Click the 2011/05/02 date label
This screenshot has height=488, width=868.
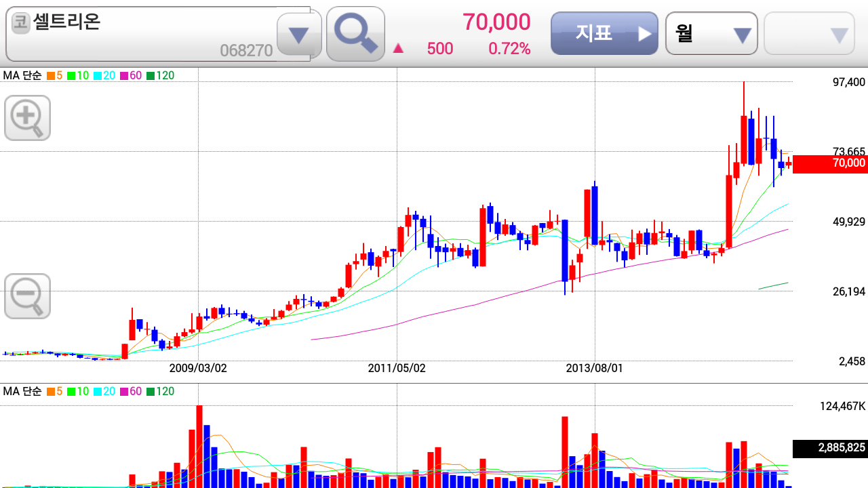pyautogui.click(x=397, y=368)
